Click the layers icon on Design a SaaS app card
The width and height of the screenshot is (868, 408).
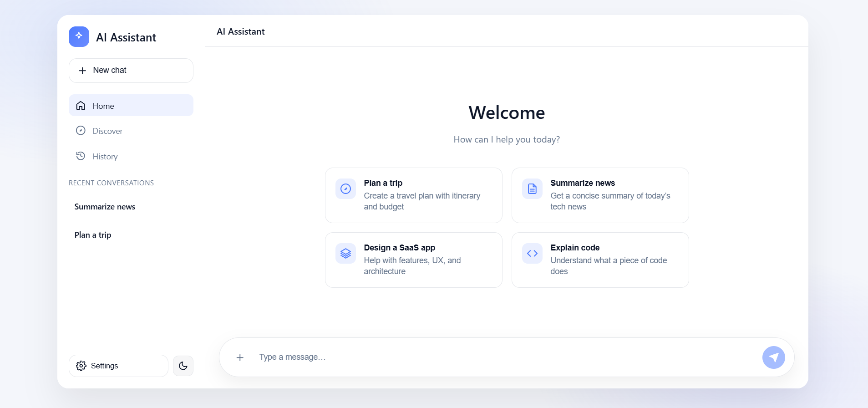(345, 253)
